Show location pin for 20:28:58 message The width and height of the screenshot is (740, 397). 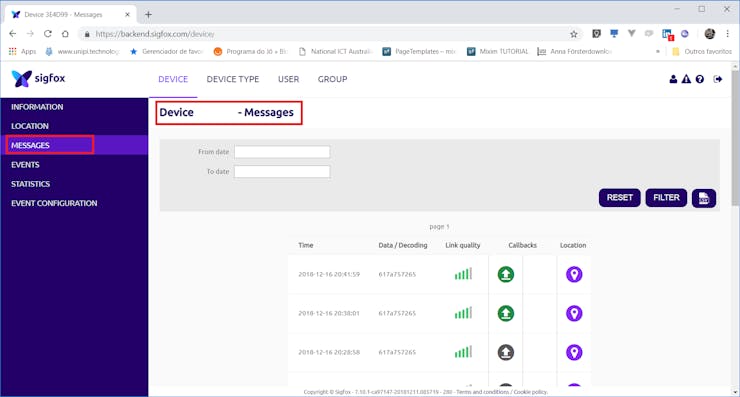click(574, 352)
